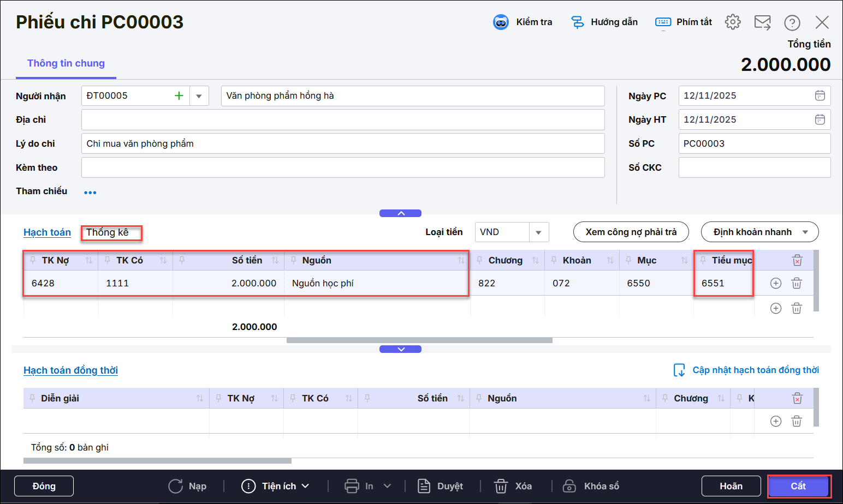The image size is (843, 504).
Task: Click the Lý do chi input field
Action: click(x=342, y=143)
